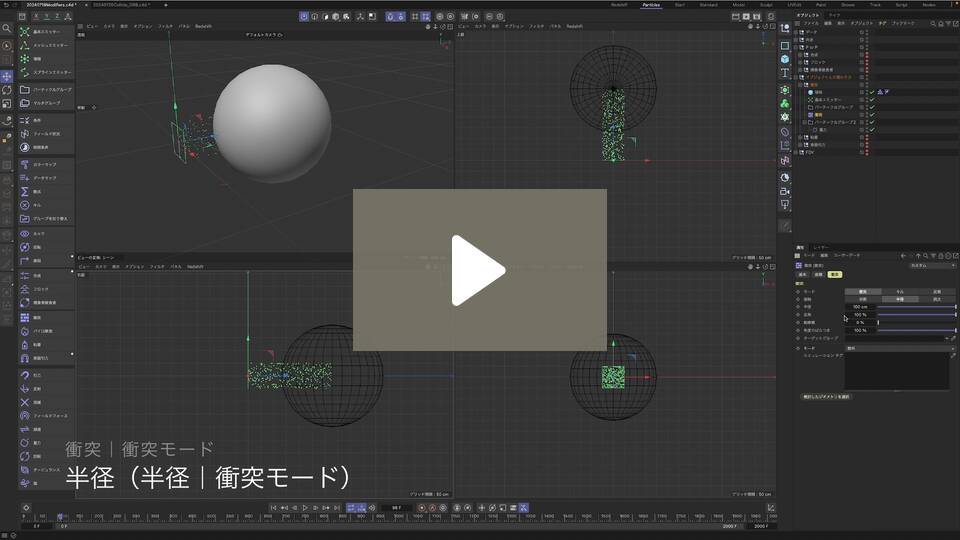Collapse the orange highlighted parent object in tree
960x540 pixels.
(797, 77)
